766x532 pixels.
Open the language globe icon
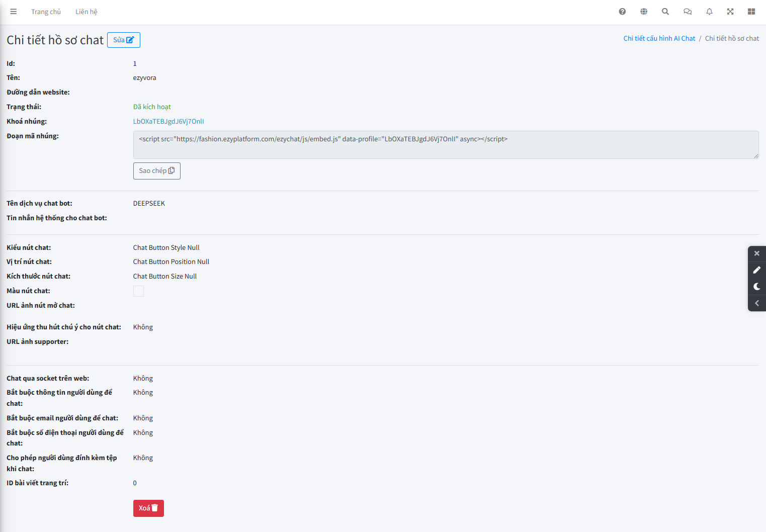[x=644, y=12]
